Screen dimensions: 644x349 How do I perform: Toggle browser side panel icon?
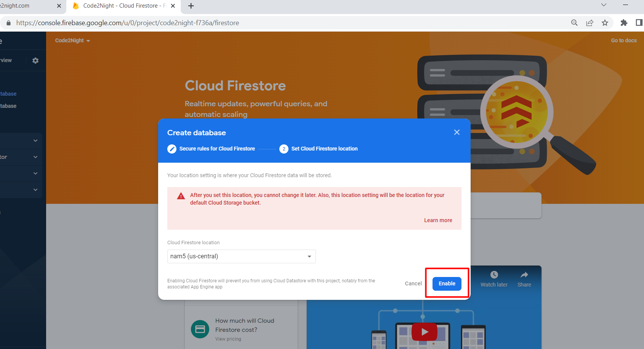click(639, 23)
